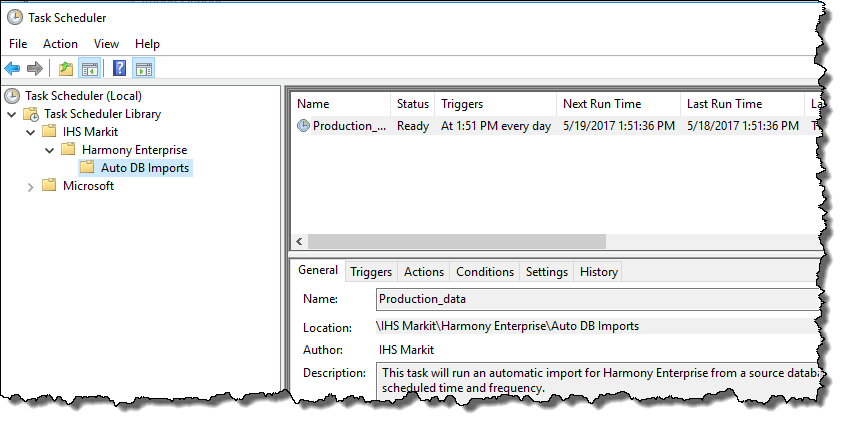Collapse the IHS Markit tree node

pos(30,132)
